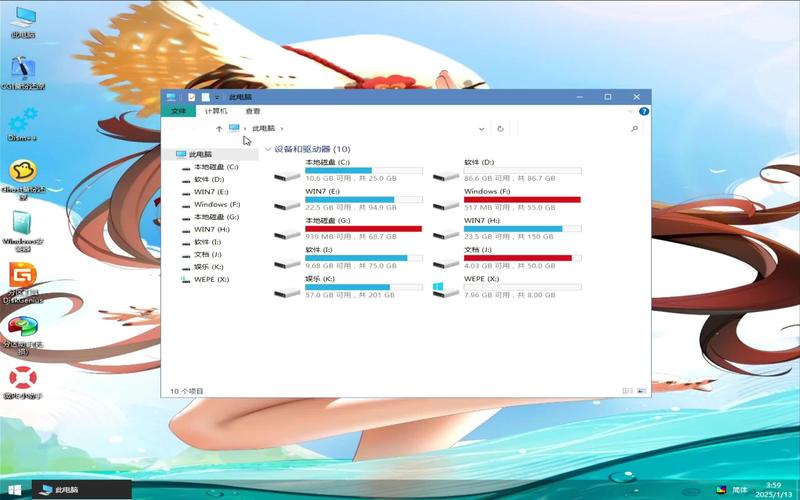Select 娱乐 (K:) in the navigation tree

click(210, 267)
